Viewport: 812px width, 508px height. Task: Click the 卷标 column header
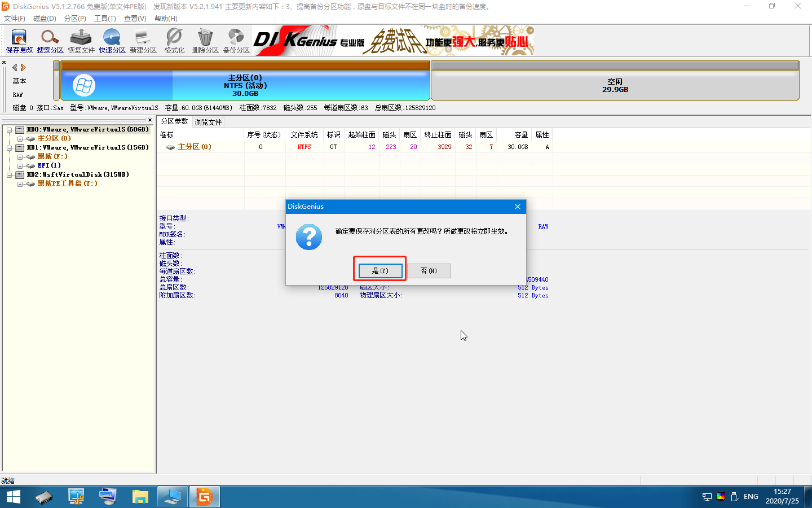click(201, 135)
